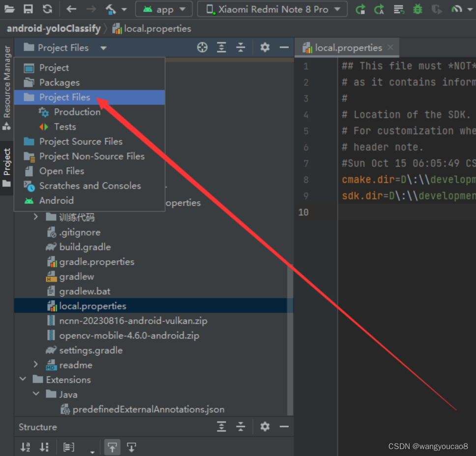Select Opened File with the crosshair icon
476x456 pixels.
click(202, 47)
